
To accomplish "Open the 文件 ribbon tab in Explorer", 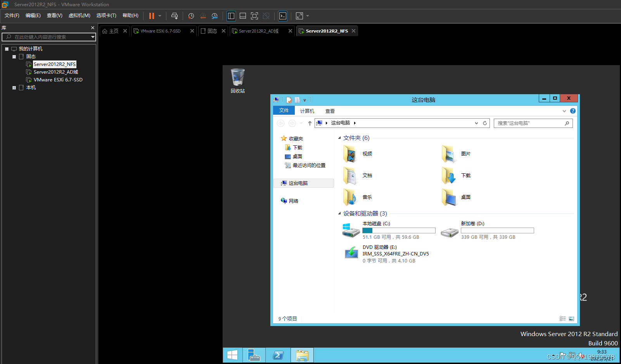I will (284, 110).
